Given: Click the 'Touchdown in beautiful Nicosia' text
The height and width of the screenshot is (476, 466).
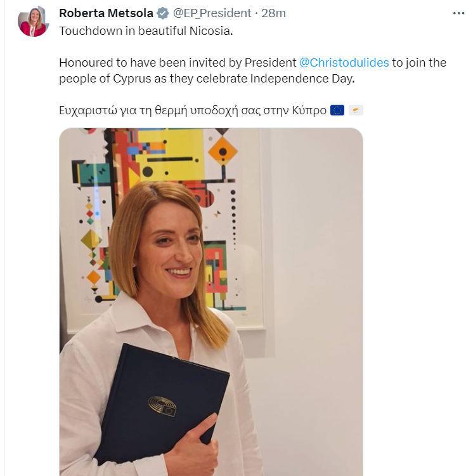Looking at the screenshot, I should point(146,31).
